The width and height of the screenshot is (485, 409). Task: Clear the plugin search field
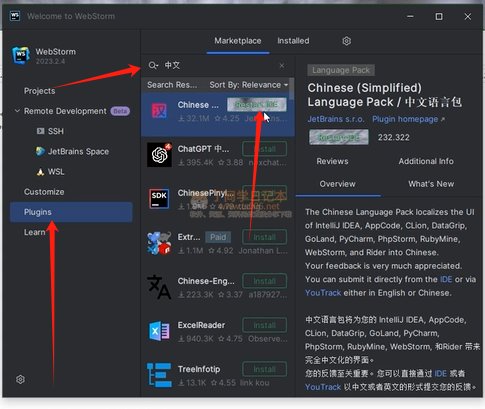pos(282,65)
